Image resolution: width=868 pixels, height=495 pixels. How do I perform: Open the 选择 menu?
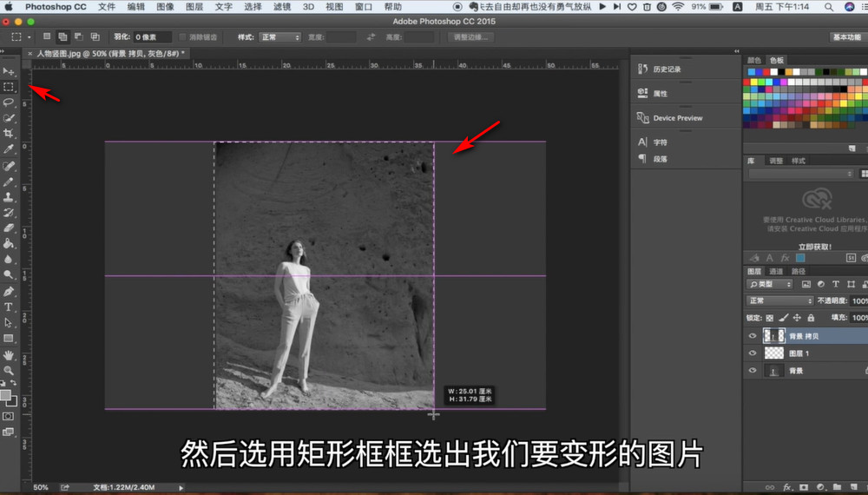253,7
